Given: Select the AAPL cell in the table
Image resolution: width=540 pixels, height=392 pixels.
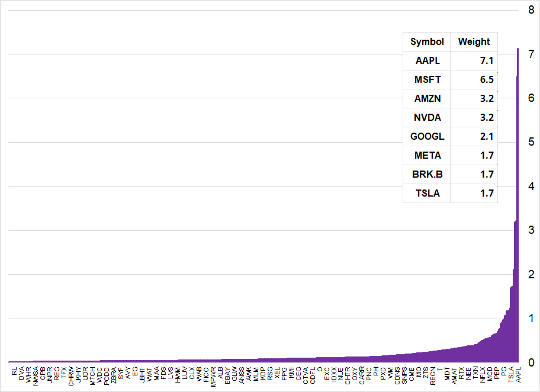Looking at the screenshot, I should click(427, 60).
